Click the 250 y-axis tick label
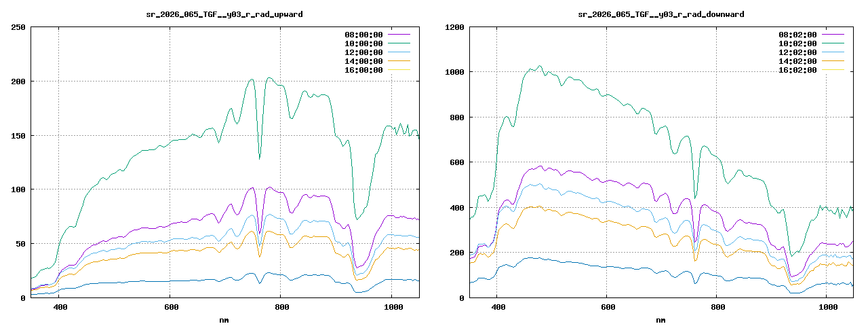The image size is (868, 326). (x=18, y=27)
